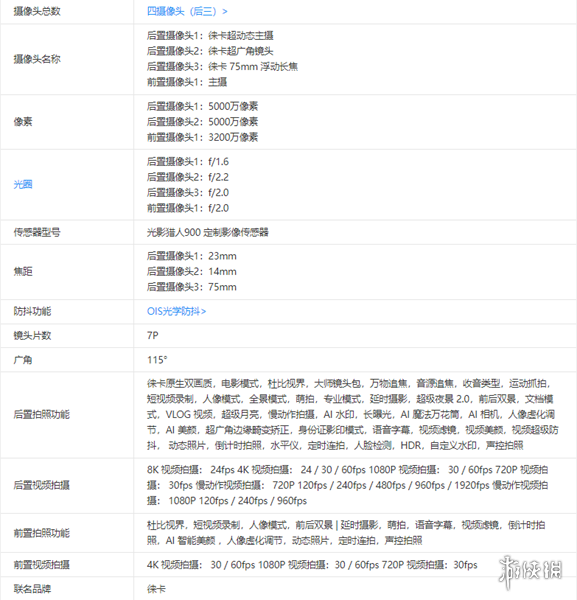
Task: Open the OIS光学防抖 link
Action: (176, 311)
